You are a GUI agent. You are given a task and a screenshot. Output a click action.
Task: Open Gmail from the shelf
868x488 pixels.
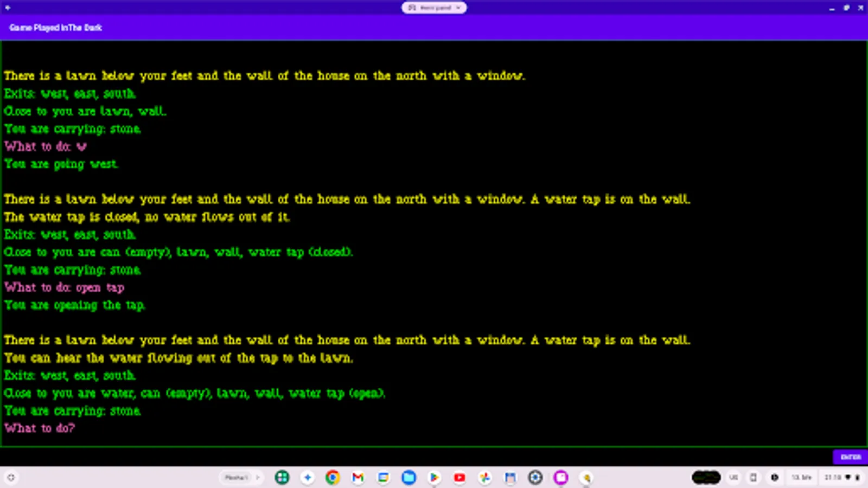coord(358,478)
